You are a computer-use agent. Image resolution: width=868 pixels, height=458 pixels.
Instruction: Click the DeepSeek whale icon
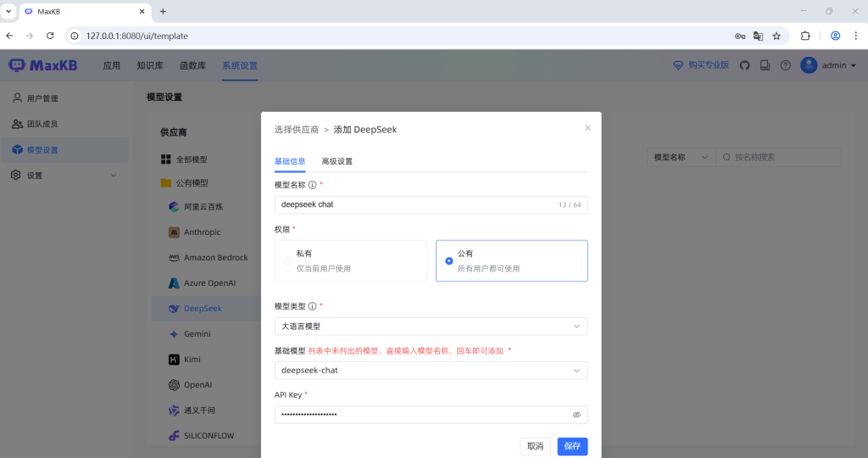pyautogui.click(x=174, y=309)
